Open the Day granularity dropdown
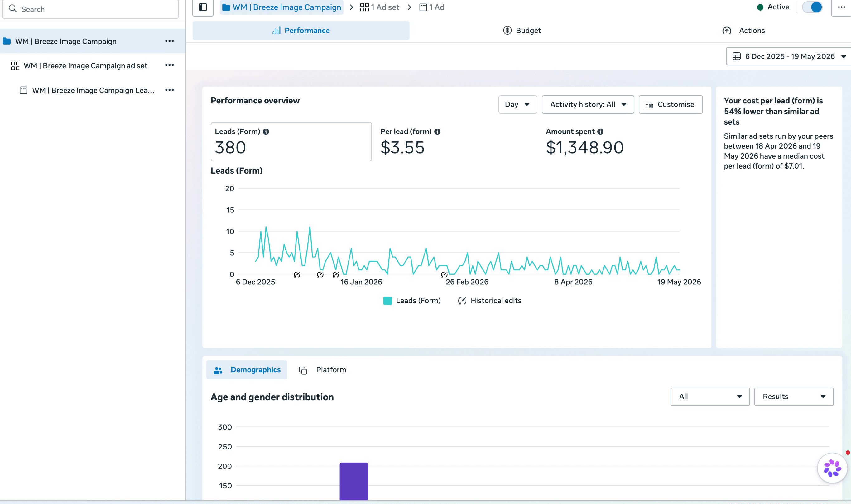Screen dimensions: 851x504 coord(517,104)
